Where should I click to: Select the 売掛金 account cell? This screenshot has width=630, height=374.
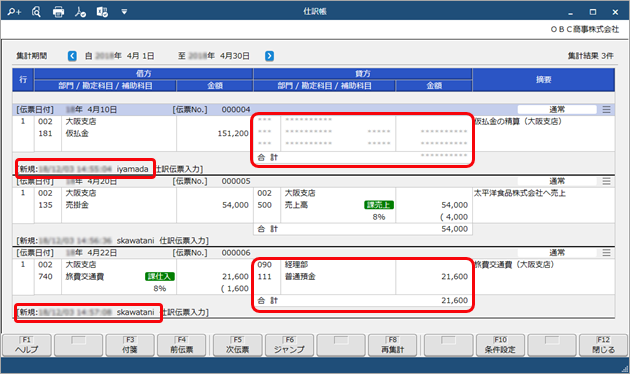(x=77, y=205)
